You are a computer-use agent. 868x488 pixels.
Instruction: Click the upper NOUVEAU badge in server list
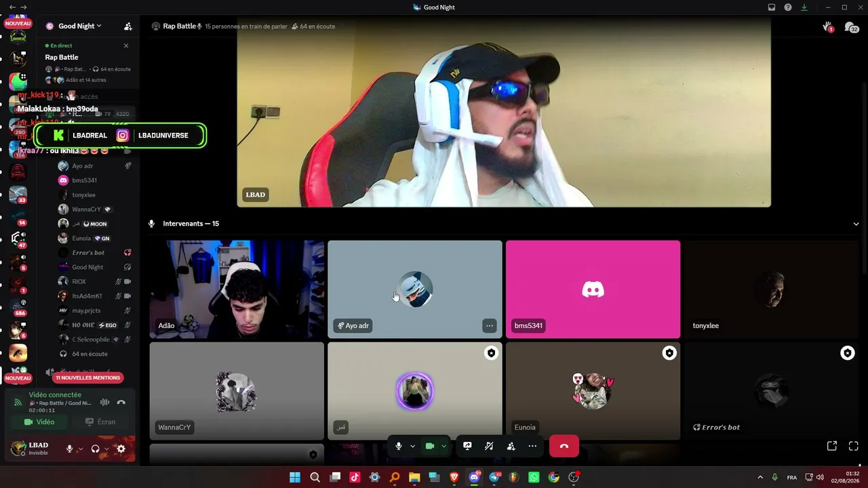[18, 24]
